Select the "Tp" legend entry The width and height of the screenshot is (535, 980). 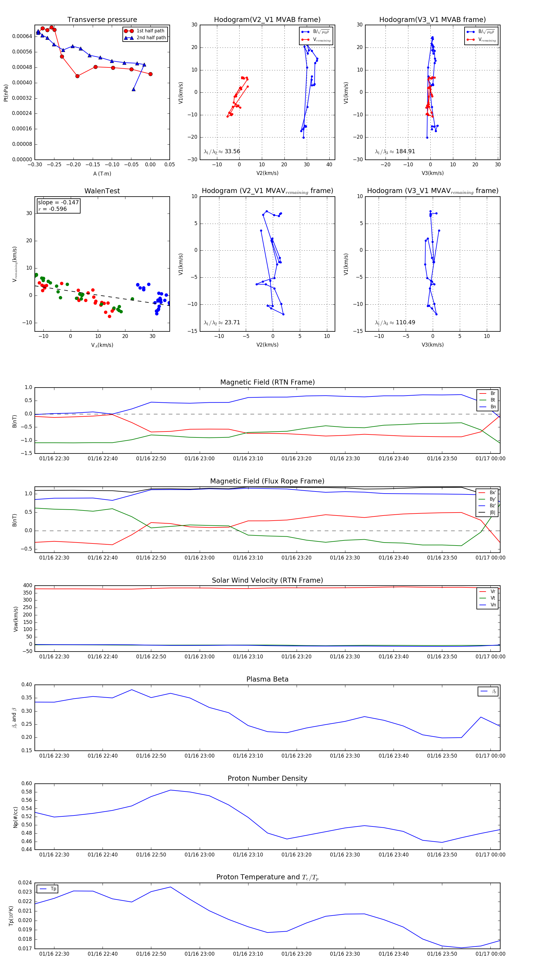(x=48, y=889)
